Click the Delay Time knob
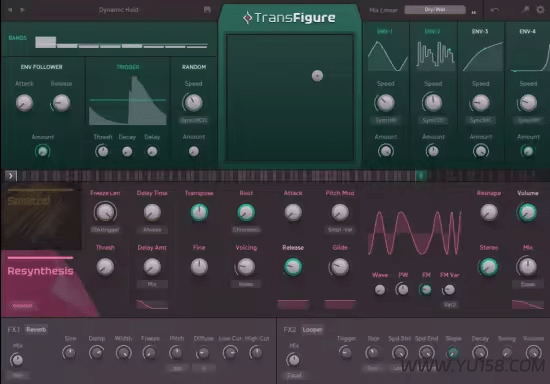This screenshot has width=550, height=384. coord(152,213)
